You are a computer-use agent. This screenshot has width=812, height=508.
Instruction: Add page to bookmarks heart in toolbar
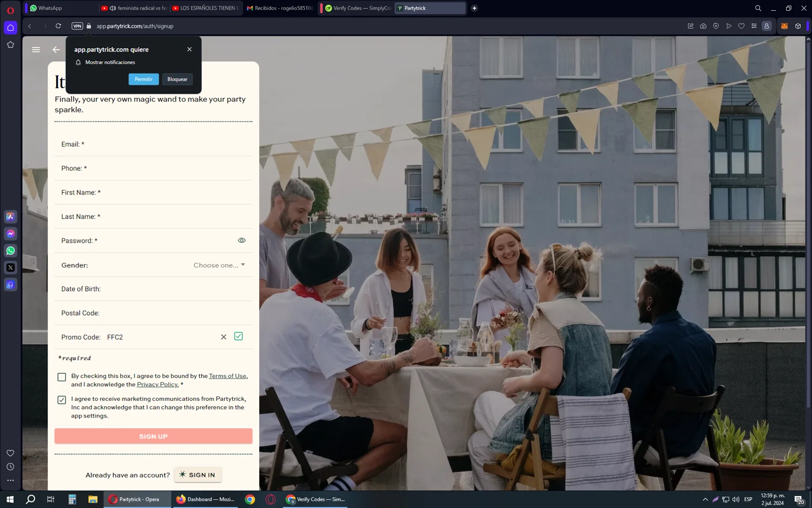741,26
